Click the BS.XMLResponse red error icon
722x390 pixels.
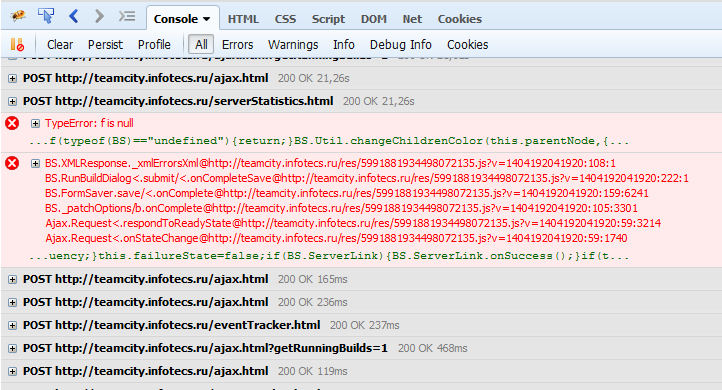(12, 163)
